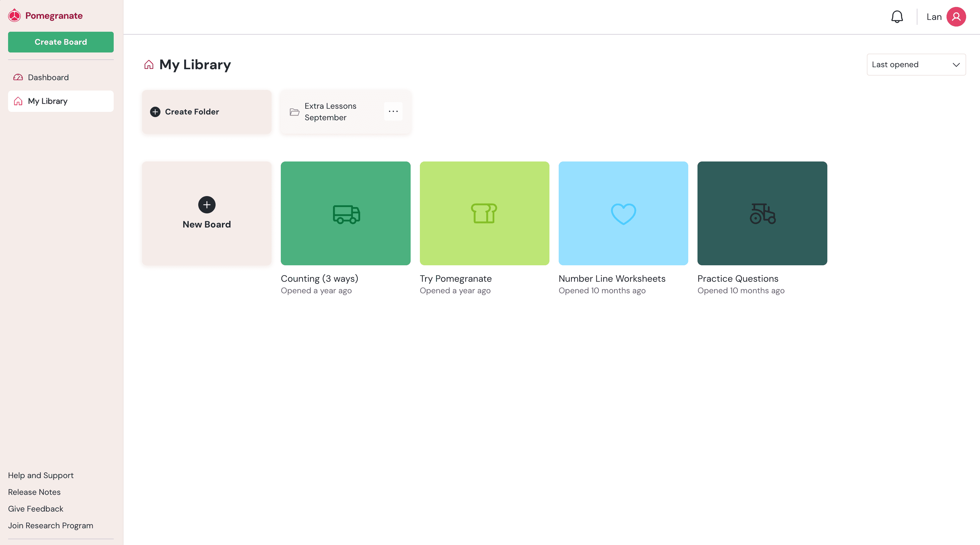980x545 pixels.
Task: Click the Pomegranate logo icon
Action: point(14,16)
